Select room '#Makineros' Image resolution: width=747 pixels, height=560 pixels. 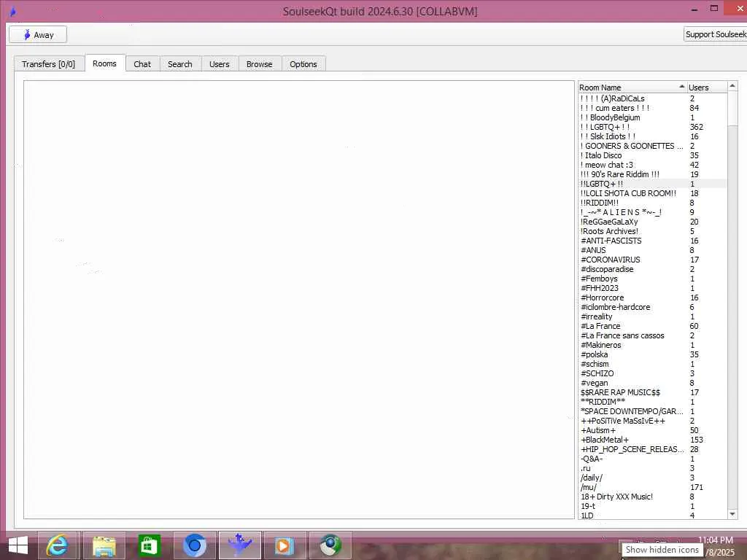click(652, 345)
